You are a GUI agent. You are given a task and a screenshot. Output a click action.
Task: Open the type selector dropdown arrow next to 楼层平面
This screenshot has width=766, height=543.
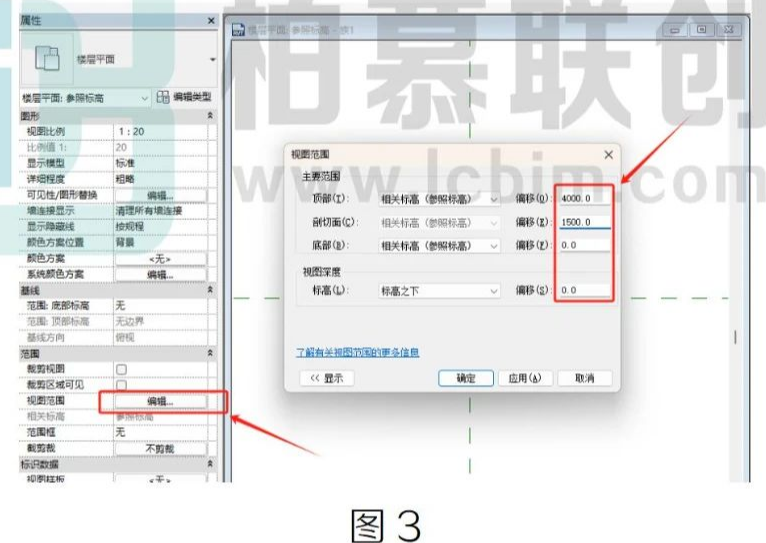click(213, 60)
